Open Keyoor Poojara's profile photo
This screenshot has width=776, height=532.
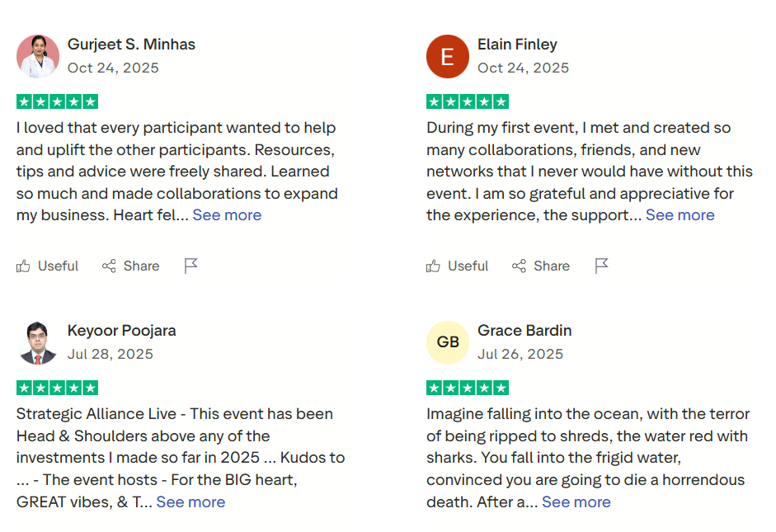click(x=38, y=343)
